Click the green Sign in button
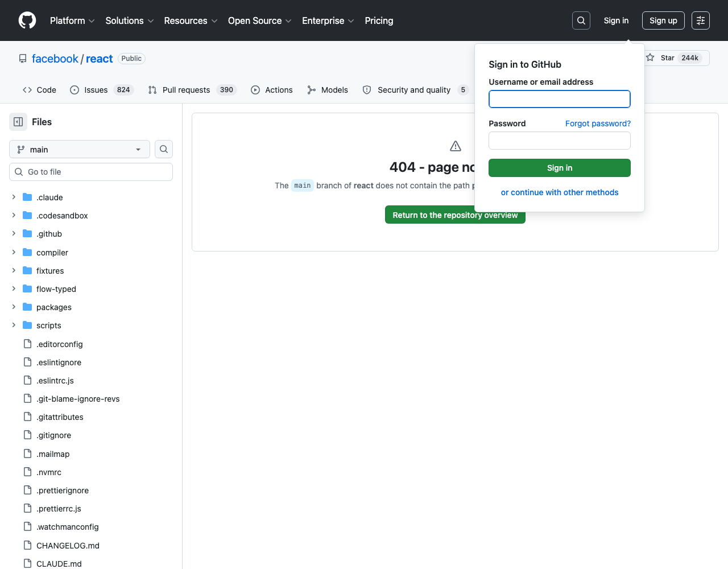Image resolution: width=728 pixels, height=569 pixels. [x=560, y=168]
